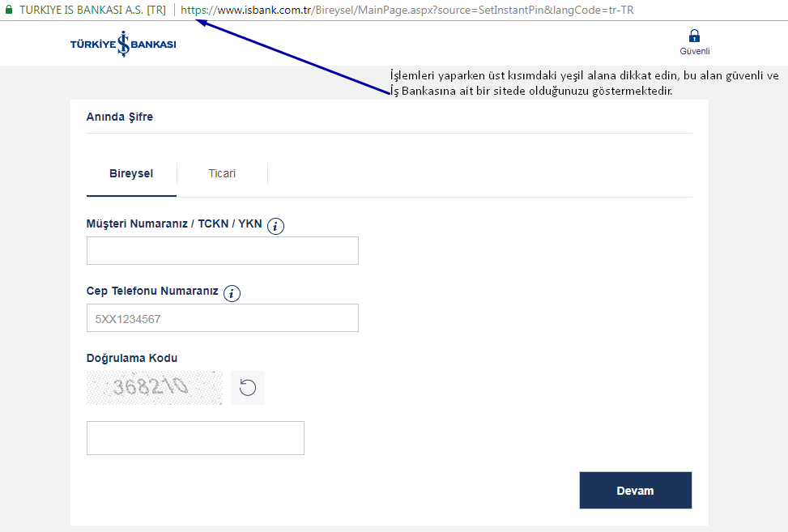Click the blue Güvenli lock icon
The image size is (788, 532).
(x=694, y=36)
